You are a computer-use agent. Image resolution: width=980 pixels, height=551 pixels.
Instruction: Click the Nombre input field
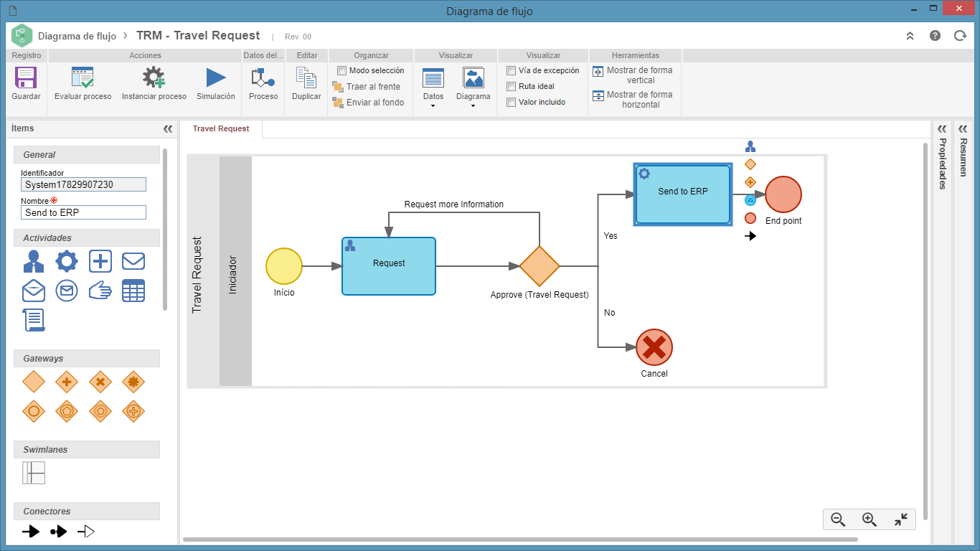pyautogui.click(x=83, y=212)
